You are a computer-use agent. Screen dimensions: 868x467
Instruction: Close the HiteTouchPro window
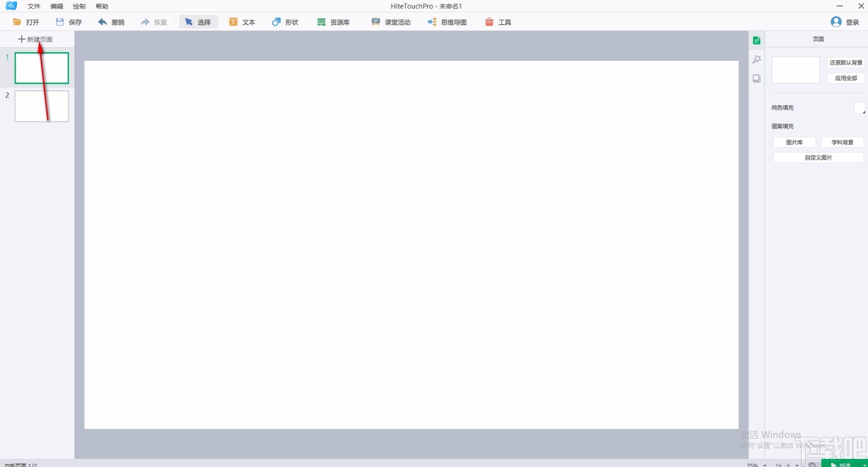[x=861, y=6]
